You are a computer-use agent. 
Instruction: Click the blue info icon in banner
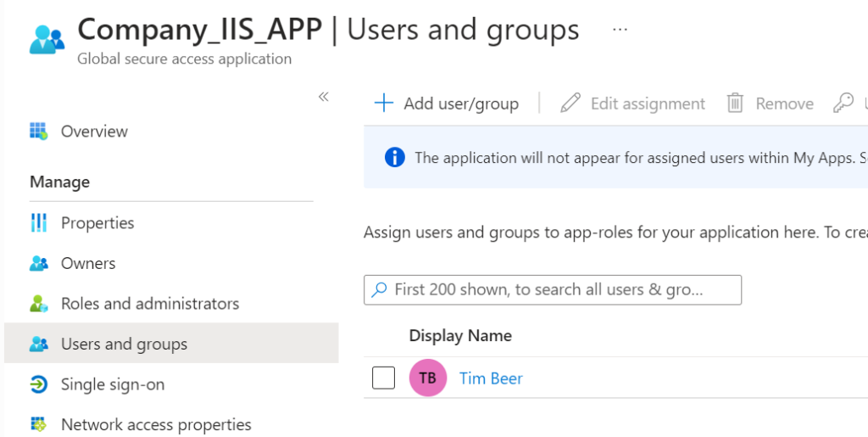click(x=395, y=157)
